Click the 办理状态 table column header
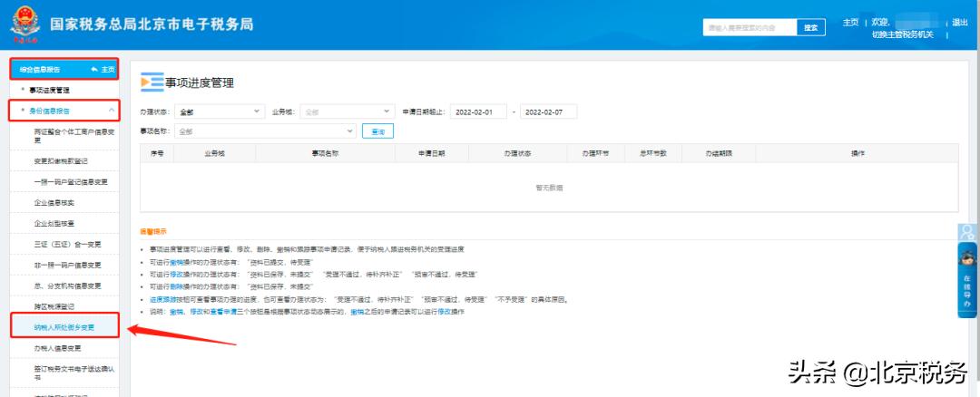The image size is (980, 397). point(517,153)
